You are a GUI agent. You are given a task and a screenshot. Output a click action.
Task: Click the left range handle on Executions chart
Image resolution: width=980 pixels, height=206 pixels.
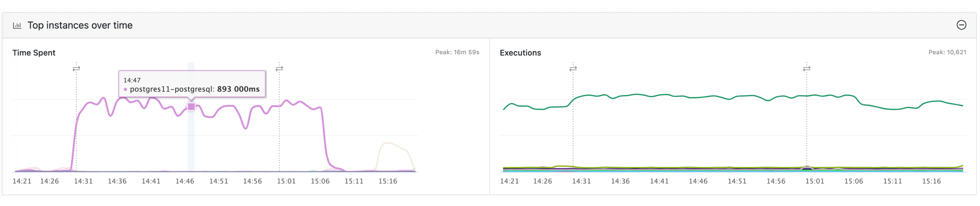573,69
